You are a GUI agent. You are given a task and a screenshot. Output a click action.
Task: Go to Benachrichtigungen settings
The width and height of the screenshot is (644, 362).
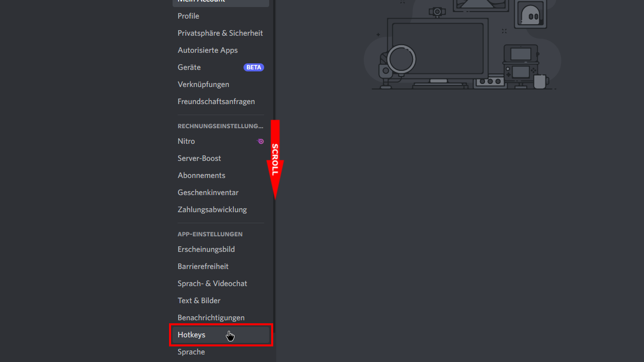tap(220, 318)
